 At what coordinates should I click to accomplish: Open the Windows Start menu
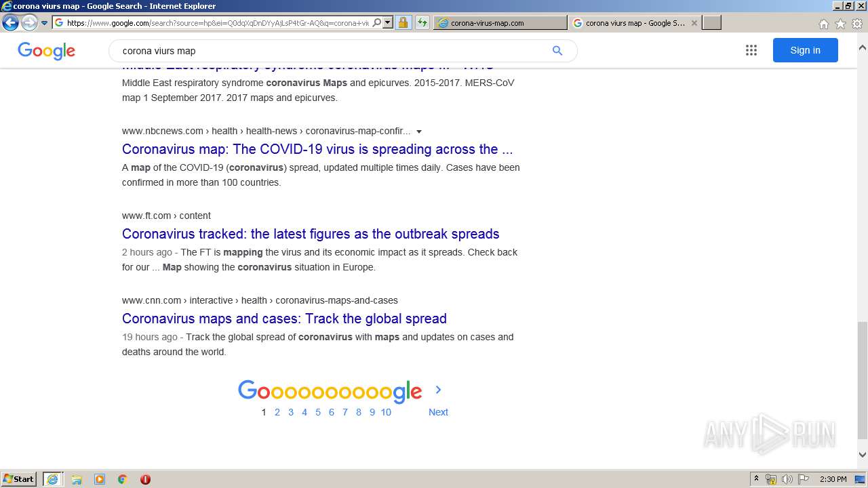point(19,479)
